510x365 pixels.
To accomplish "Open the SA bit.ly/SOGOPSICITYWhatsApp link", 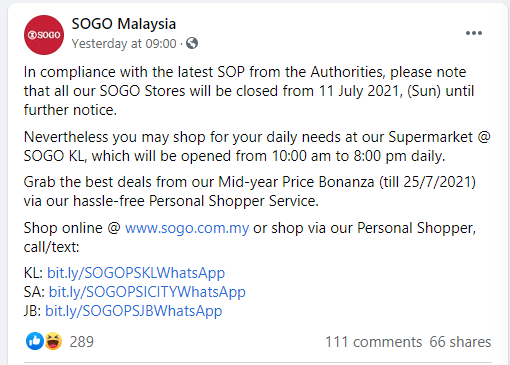I will (x=147, y=292).
